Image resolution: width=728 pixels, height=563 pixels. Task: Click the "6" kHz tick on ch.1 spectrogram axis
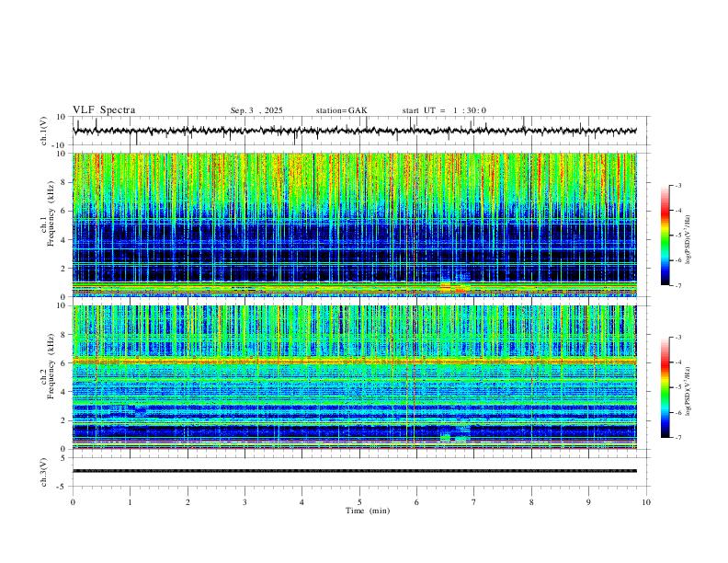point(64,211)
